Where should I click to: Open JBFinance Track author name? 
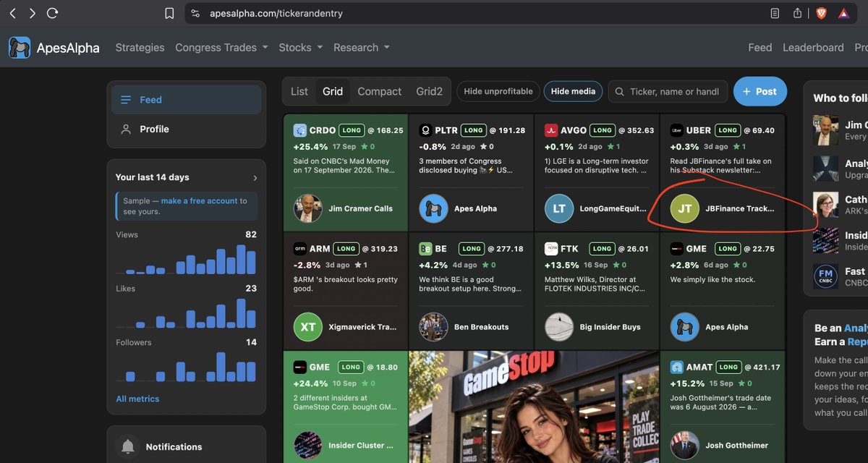[739, 208]
